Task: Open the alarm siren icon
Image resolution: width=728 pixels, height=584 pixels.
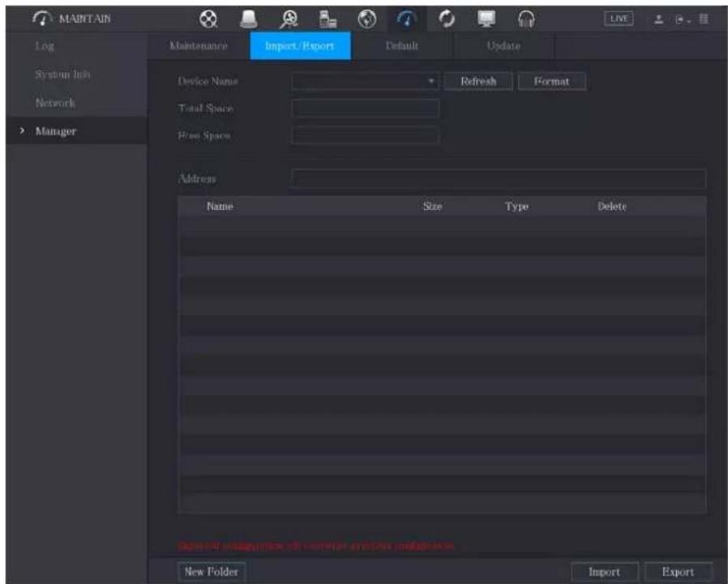Action: 250,19
